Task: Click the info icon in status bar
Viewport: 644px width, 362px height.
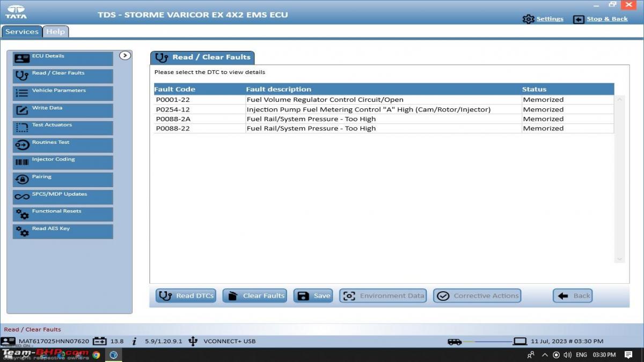Action: pos(134,341)
